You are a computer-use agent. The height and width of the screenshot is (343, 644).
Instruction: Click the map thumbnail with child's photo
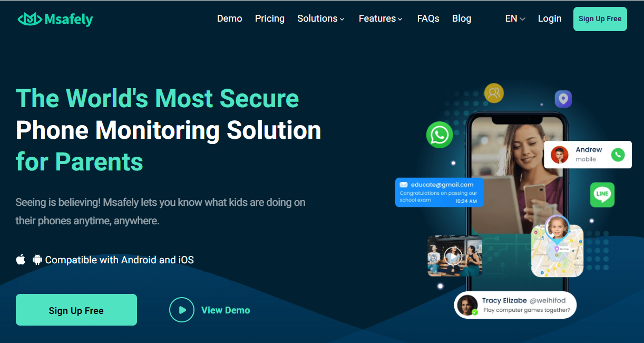557,250
